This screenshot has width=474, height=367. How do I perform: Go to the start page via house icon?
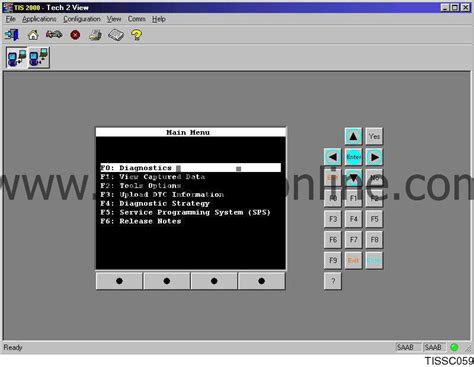point(33,35)
